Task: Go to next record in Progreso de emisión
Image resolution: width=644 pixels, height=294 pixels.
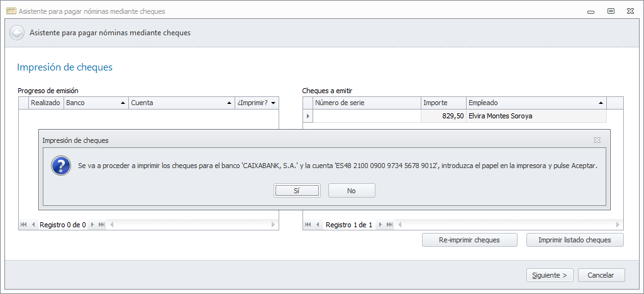Action: (92, 225)
